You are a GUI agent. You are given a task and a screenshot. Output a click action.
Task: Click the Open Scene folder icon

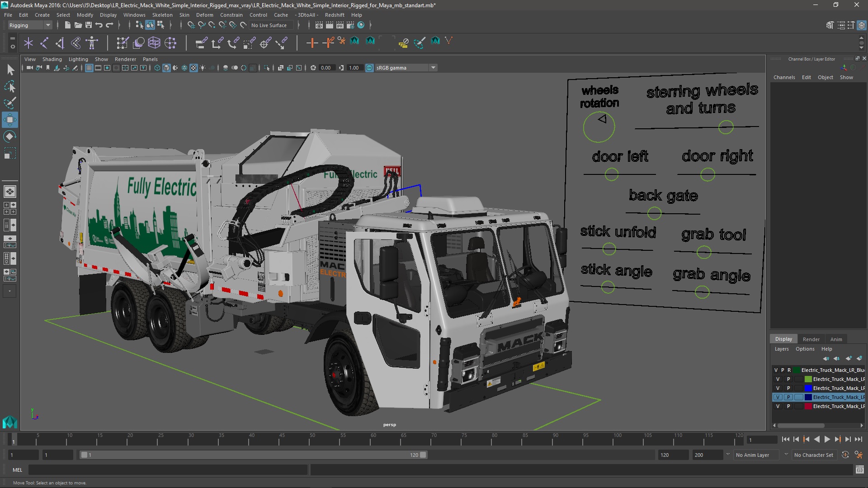78,25
